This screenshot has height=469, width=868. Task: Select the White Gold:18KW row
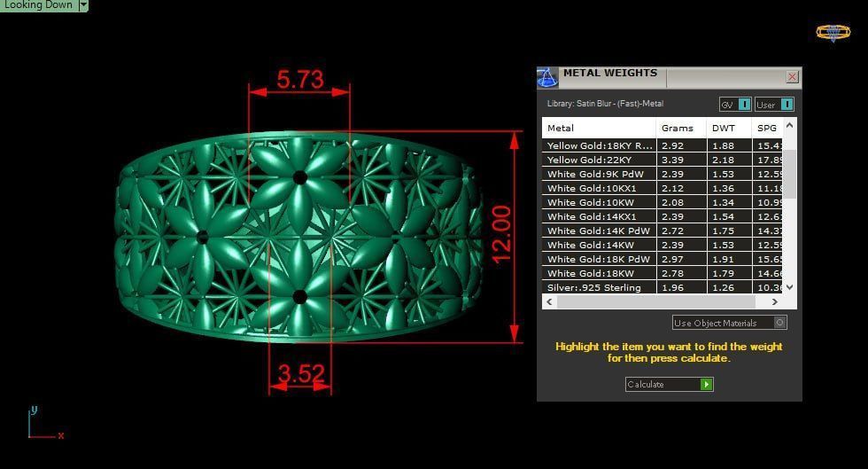tap(663, 273)
